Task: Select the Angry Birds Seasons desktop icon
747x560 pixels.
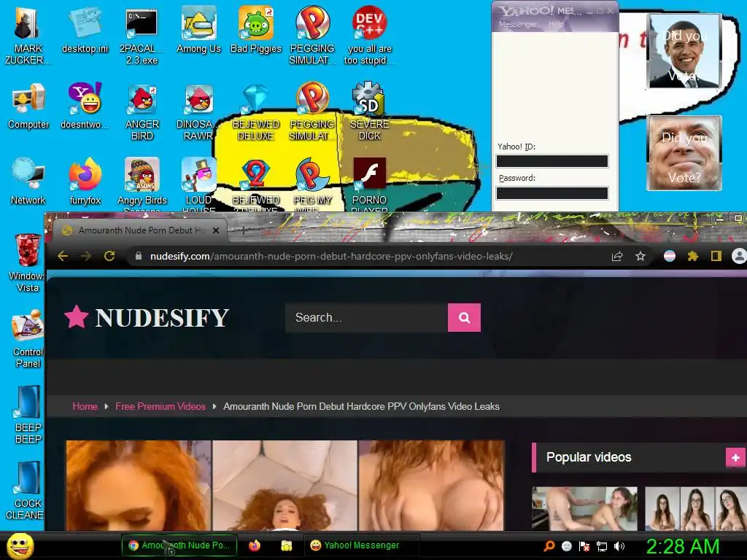Action: pos(142,184)
